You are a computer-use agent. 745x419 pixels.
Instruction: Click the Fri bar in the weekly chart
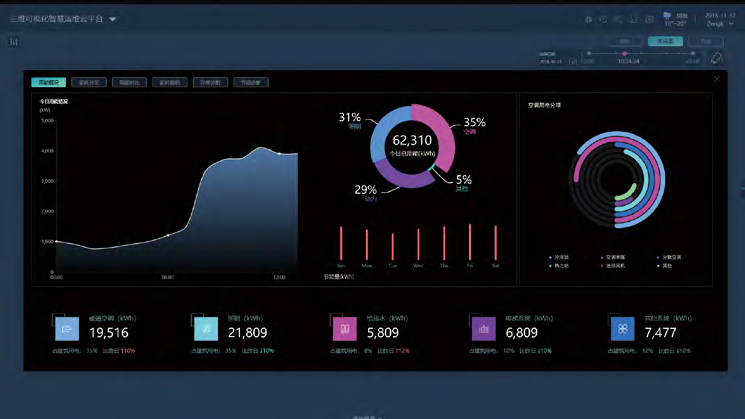pyautogui.click(x=470, y=242)
